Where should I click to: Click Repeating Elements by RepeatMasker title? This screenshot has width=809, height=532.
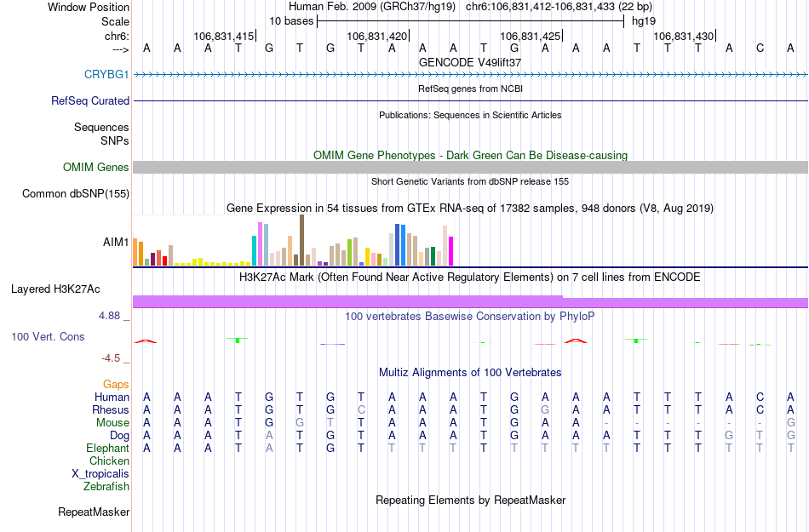(470, 500)
